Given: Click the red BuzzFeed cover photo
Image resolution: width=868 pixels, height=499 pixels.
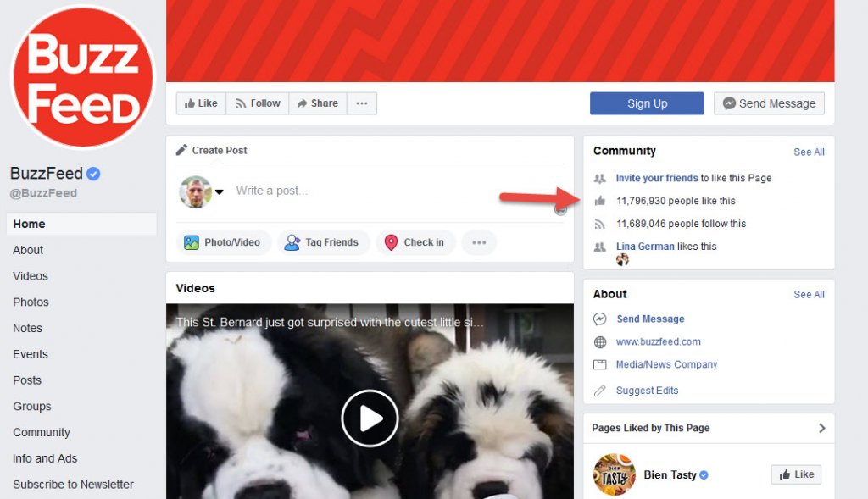Looking at the screenshot, I should (500, 41).
